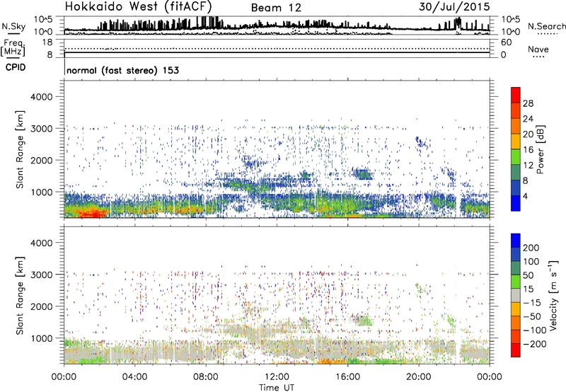Click the red segment of the Power color bar
Image resolution: width=566 pixels, height=392 pixels.
click(x=516, y=95)
